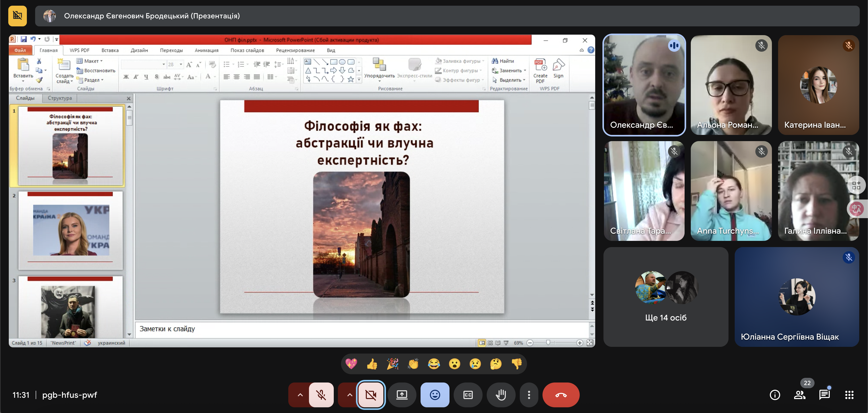Open the chat messages panel icon
This screenshot has width=868, height=413.
[x=824, y=395]
